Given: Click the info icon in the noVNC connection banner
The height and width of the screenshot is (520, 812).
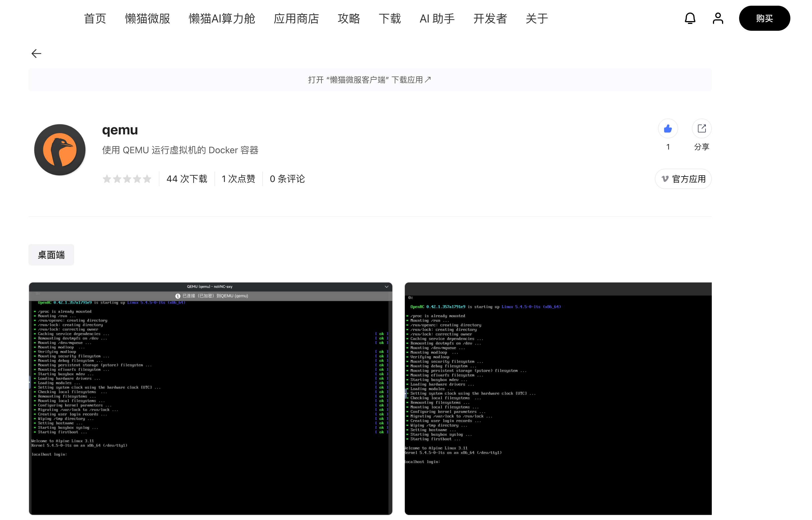Looking at the screenshot, I should pos(178,296).
